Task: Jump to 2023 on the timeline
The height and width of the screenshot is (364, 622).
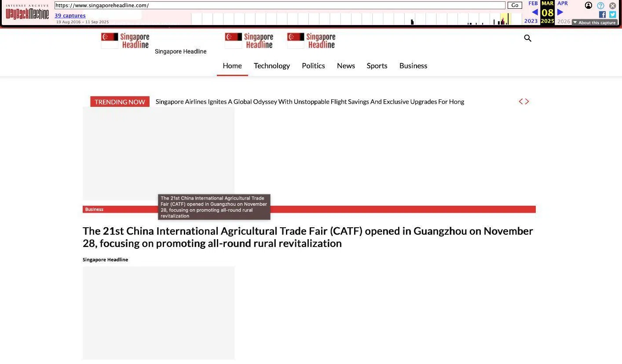Action: pos(531,21)
